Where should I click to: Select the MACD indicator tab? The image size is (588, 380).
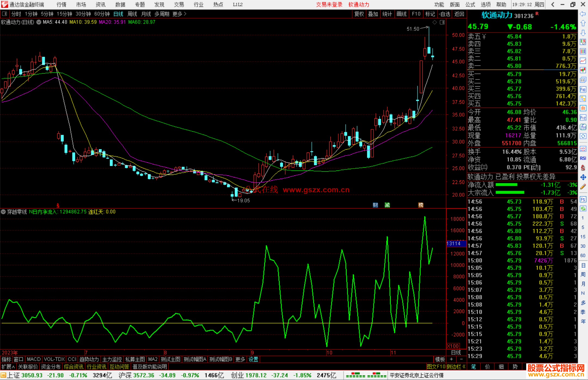[33, 359]
